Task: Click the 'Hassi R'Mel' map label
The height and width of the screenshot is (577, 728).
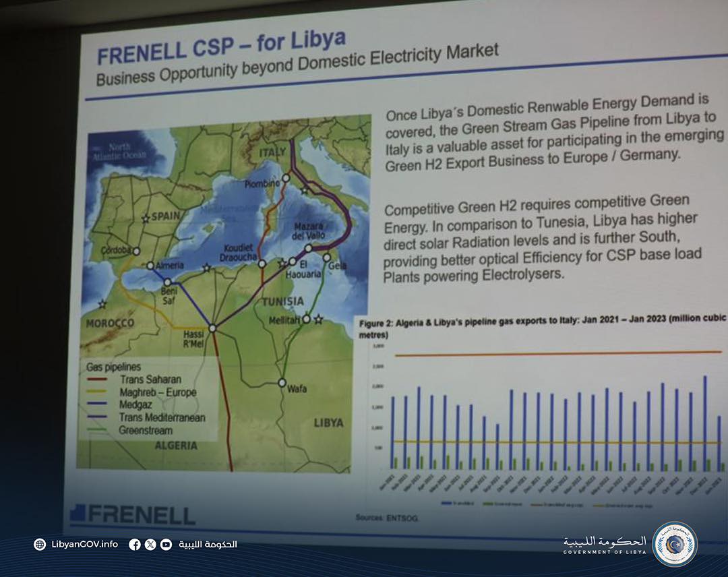Action: (x=193, y=339)
